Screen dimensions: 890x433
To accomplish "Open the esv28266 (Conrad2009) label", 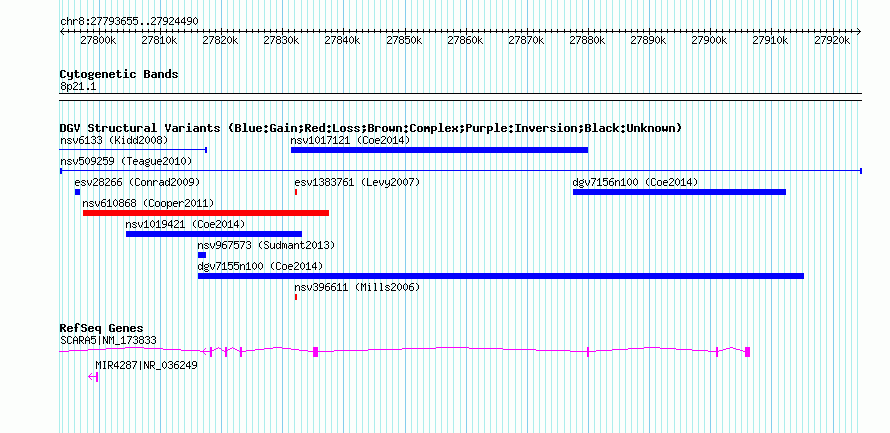I will pos(137,182).
